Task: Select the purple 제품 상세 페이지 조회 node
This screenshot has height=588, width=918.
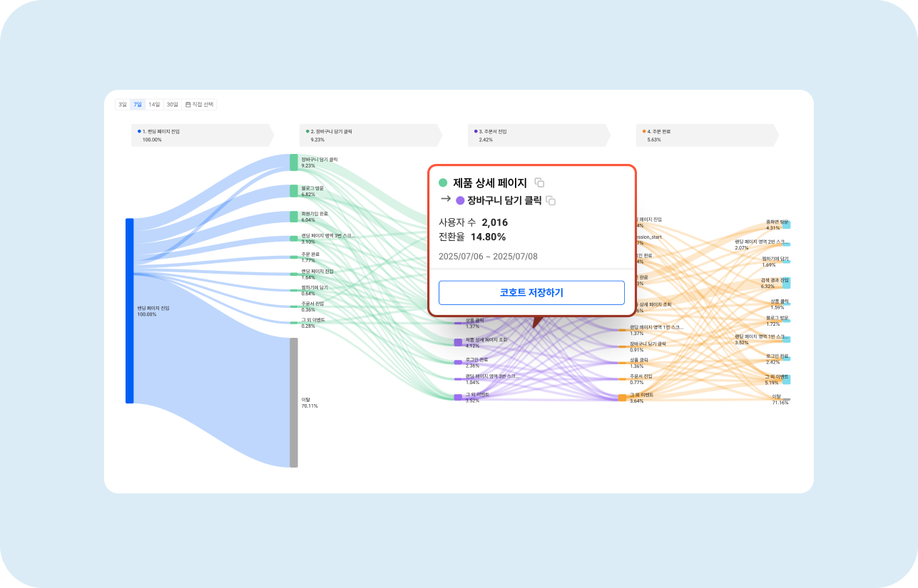Action: (458, 342)
